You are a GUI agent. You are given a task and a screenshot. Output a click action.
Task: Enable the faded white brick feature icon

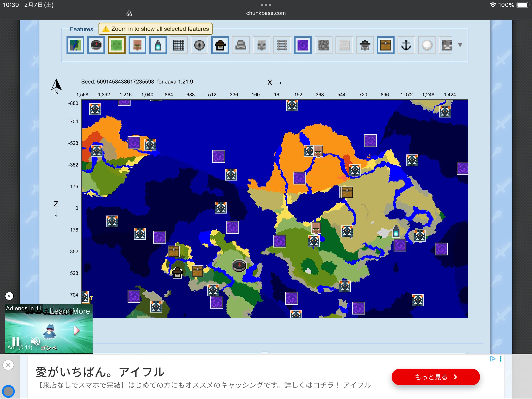tap(344, 45)
